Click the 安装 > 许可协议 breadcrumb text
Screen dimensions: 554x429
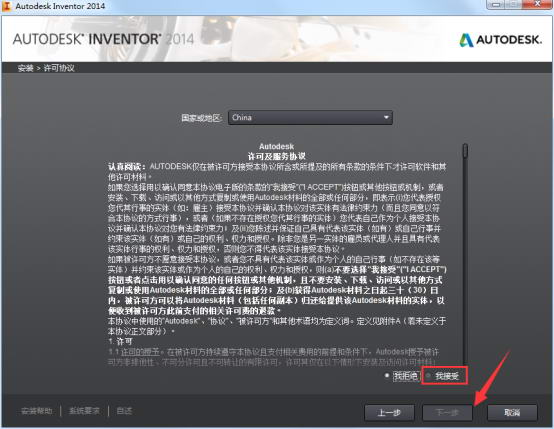46,68
